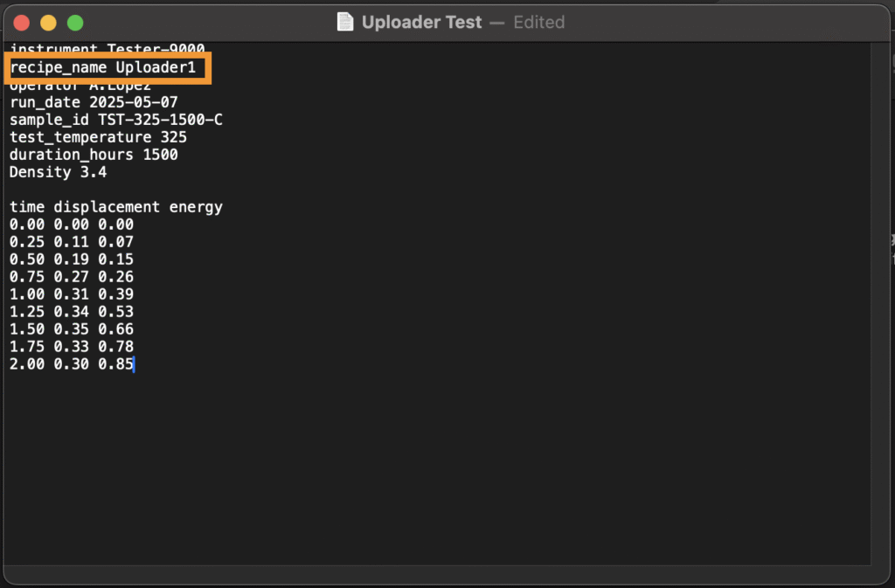Click the Uploader Test window title
This screenshot has width=895, height=588.
[421, 22]
